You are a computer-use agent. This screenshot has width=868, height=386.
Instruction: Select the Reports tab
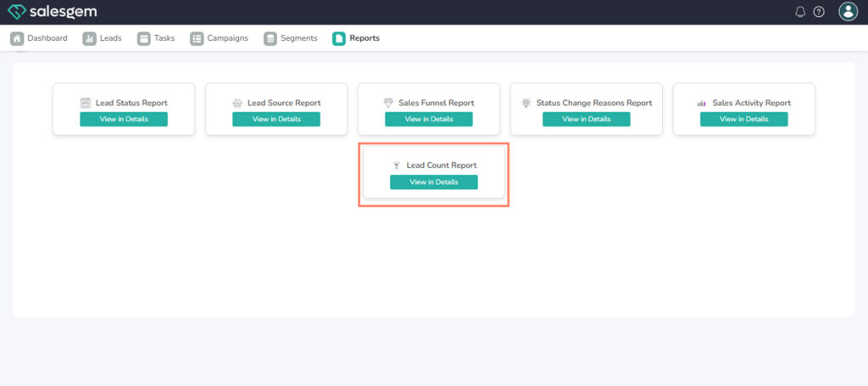356,38
